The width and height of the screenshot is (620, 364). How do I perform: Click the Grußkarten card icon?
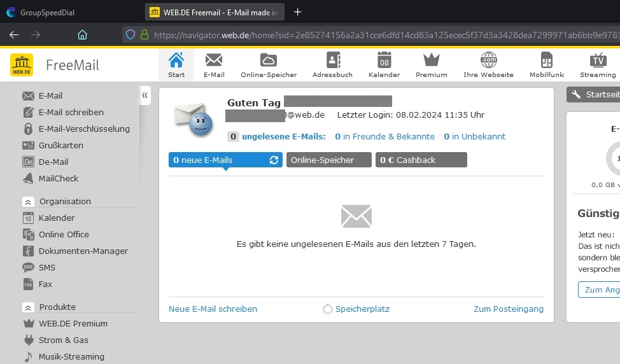pyautogui.click(x=28, y=146)
